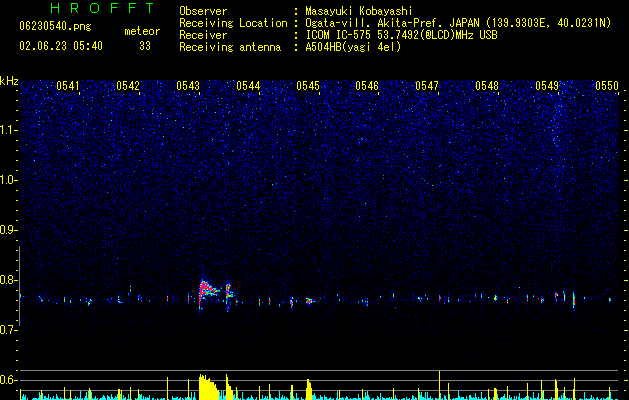Image resolution: width=629 pixels, height=400 pixels.
Task: Click the tall yellow intensity spike at 0547
Action: 440,385
